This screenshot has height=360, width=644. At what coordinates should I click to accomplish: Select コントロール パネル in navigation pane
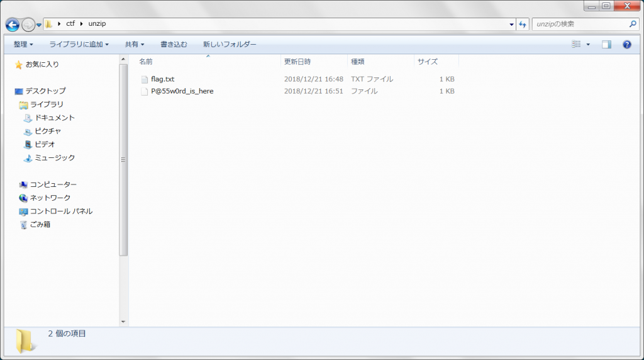click(61, 211)
